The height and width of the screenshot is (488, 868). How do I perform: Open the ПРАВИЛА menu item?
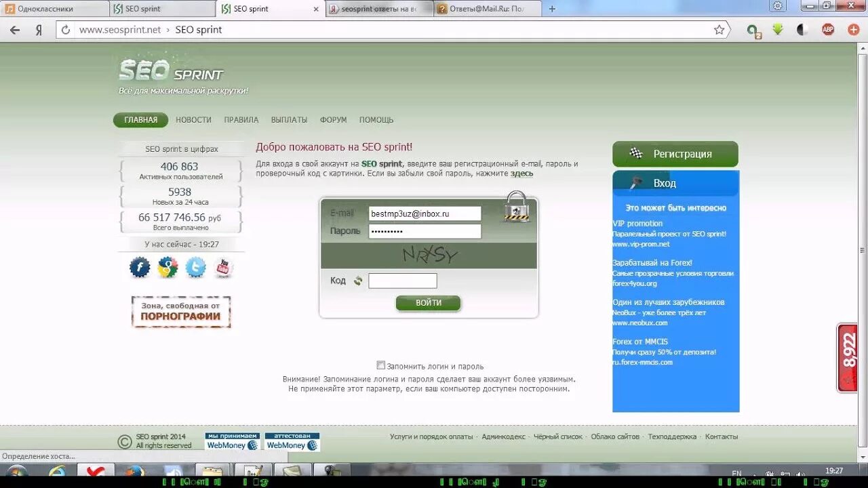(x=241, y=120)
